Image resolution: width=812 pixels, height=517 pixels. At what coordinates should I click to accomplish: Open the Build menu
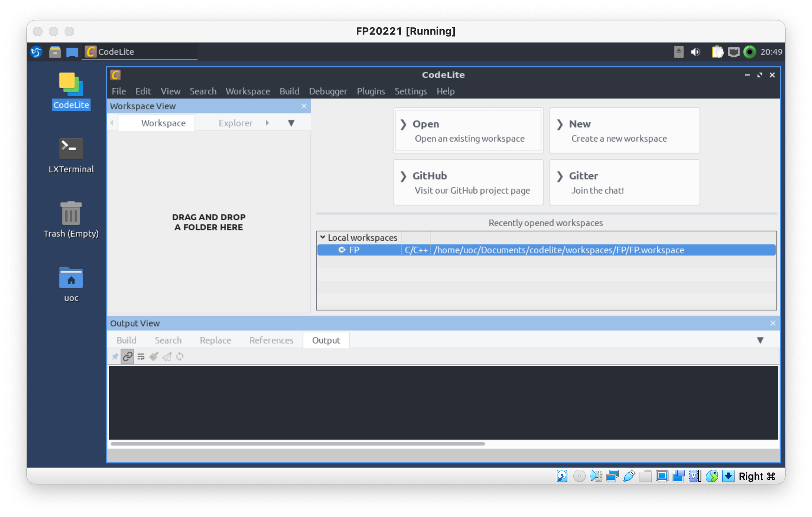pos(289,91)
